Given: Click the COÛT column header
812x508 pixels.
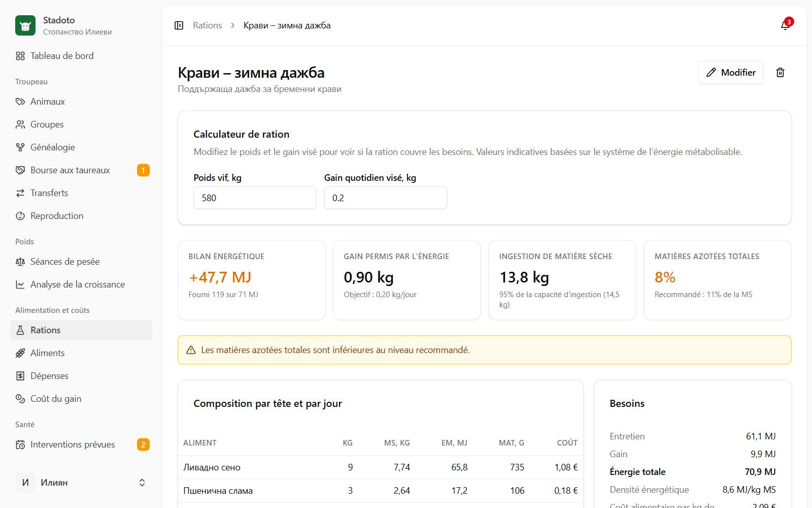Looking at the screenshot, I should coord(567,443).
